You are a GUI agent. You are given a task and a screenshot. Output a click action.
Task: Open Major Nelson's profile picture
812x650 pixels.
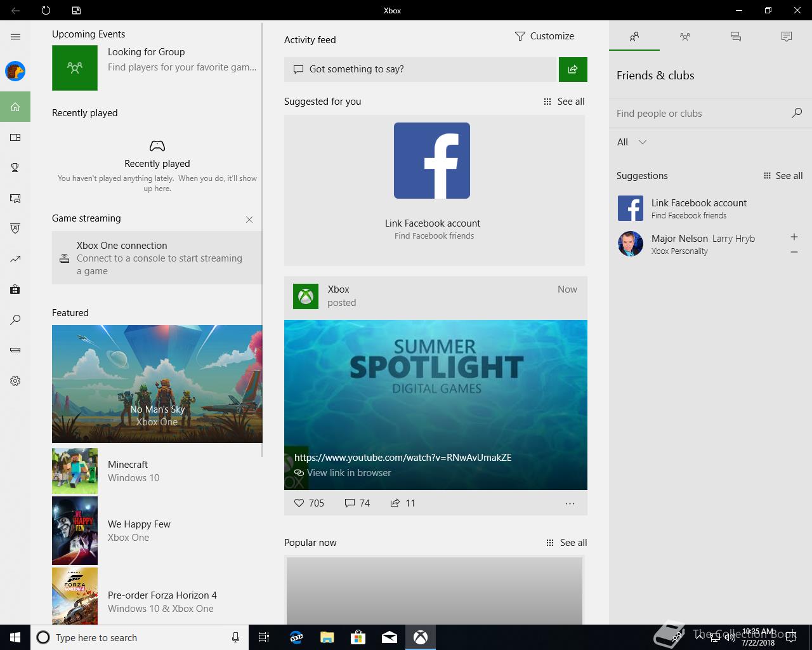pos(631,244)
